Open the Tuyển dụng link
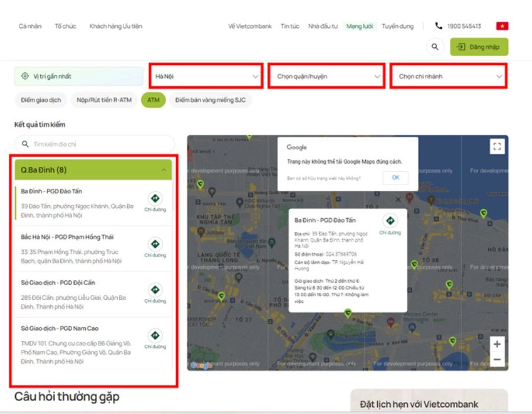 398,26
